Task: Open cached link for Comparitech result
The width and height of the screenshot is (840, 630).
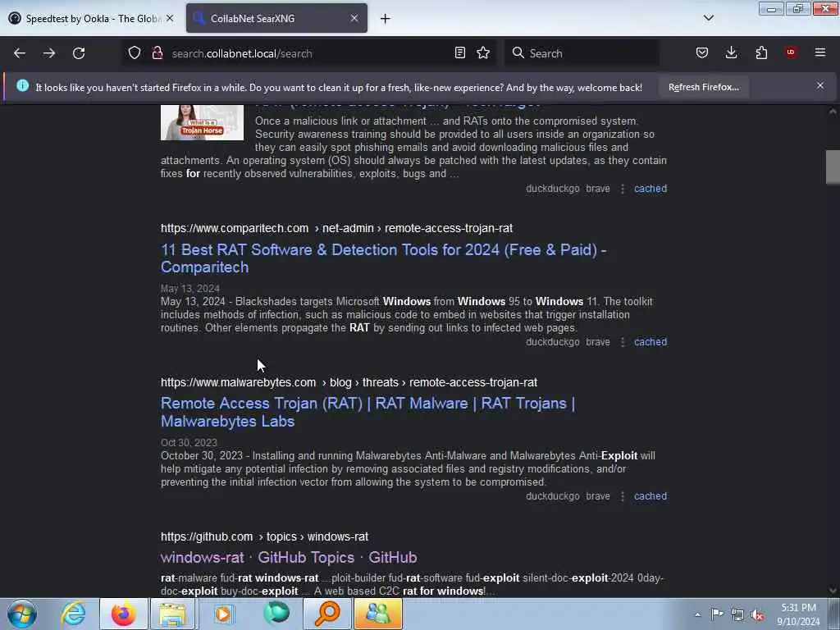Action: (x=651, y=342)
